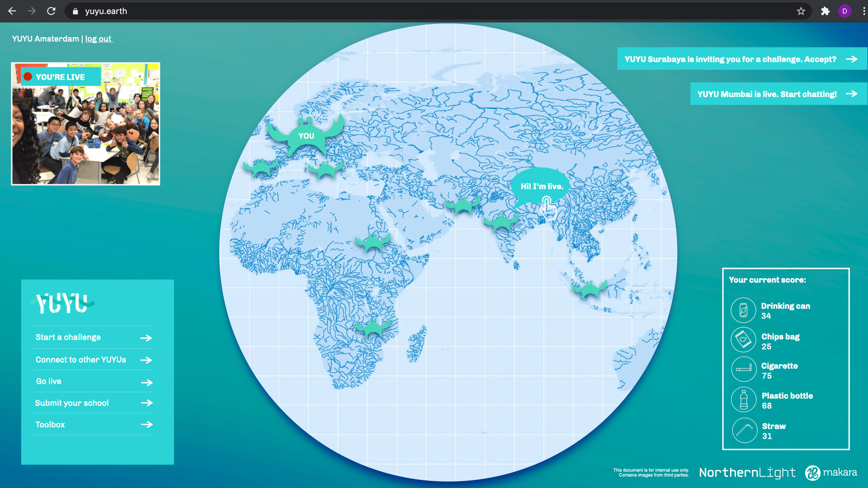Click the makara logo
Image resolution: width=868 pixels, height=488 pixels.
(x=831, y=473)
